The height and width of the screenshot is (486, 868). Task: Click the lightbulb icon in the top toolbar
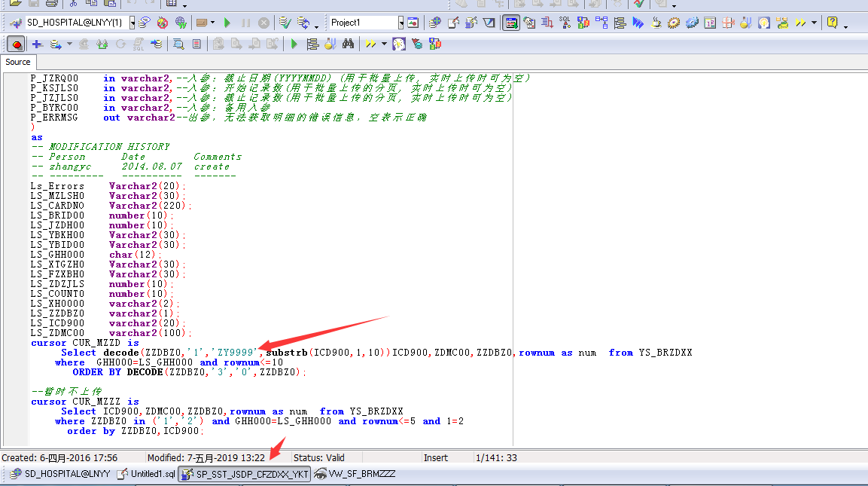pyautogui.click(x=764, y=23)
